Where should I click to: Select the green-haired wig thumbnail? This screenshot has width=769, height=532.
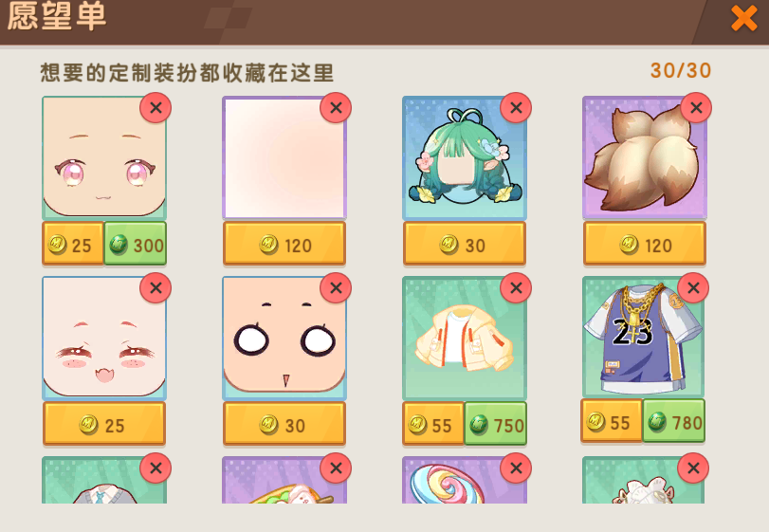coord(465,157)
